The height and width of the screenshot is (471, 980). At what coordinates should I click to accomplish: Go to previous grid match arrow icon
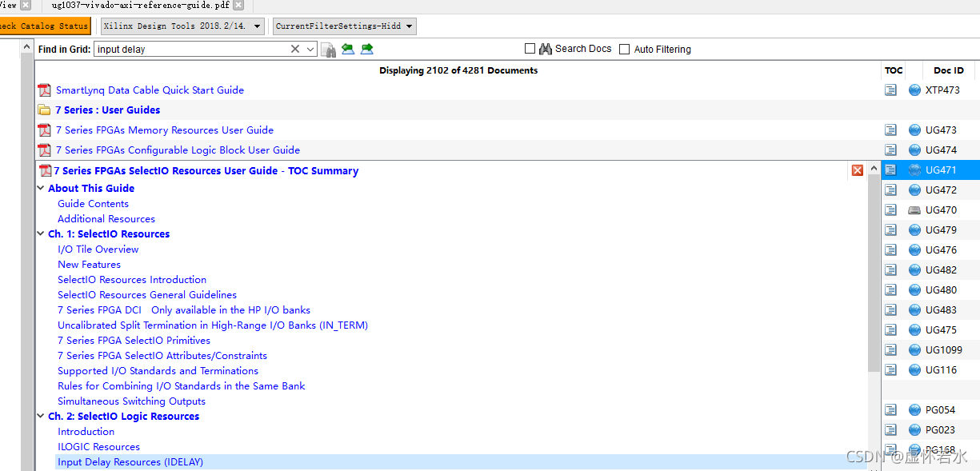click(x=348, y=49)
